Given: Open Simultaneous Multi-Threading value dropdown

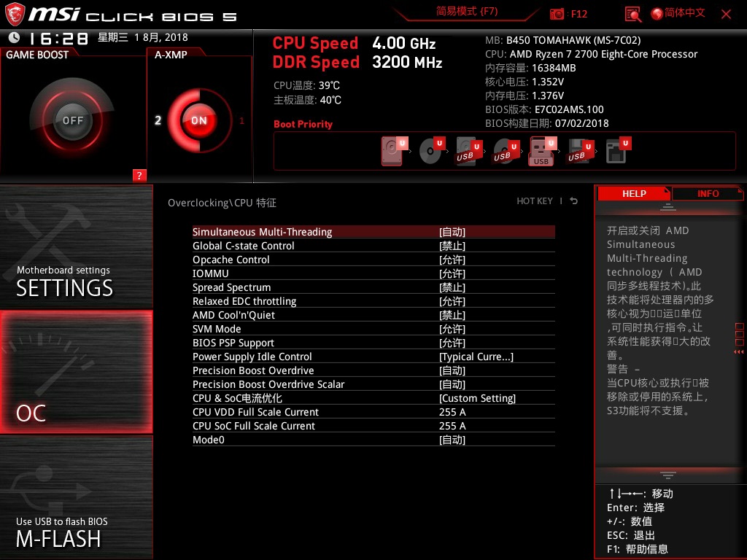Looking at the screenshot, I should coord(452,232).
